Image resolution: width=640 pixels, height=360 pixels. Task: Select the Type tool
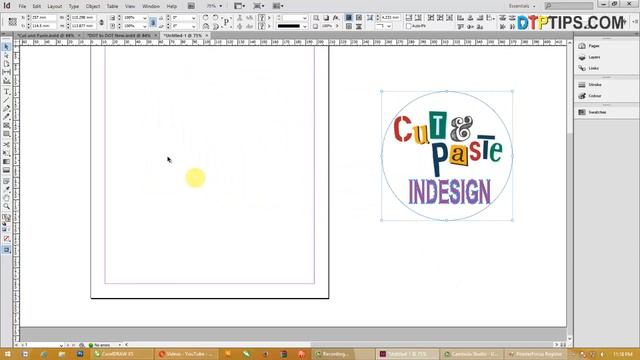(6, 92)
